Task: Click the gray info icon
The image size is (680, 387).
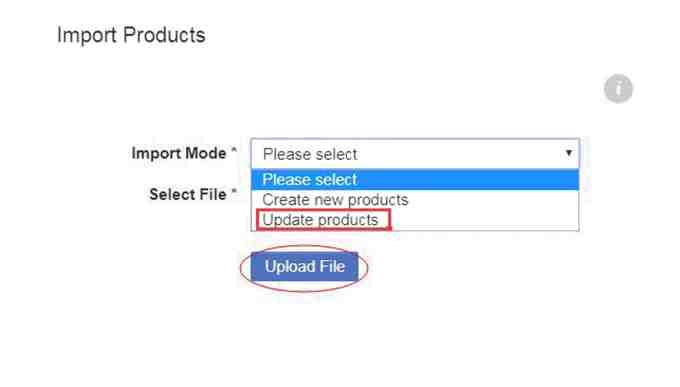Action: (618, 89)
